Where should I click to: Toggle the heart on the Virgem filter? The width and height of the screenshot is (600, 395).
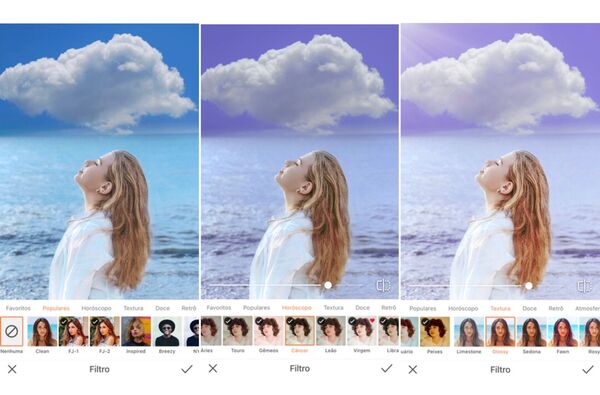372,321
